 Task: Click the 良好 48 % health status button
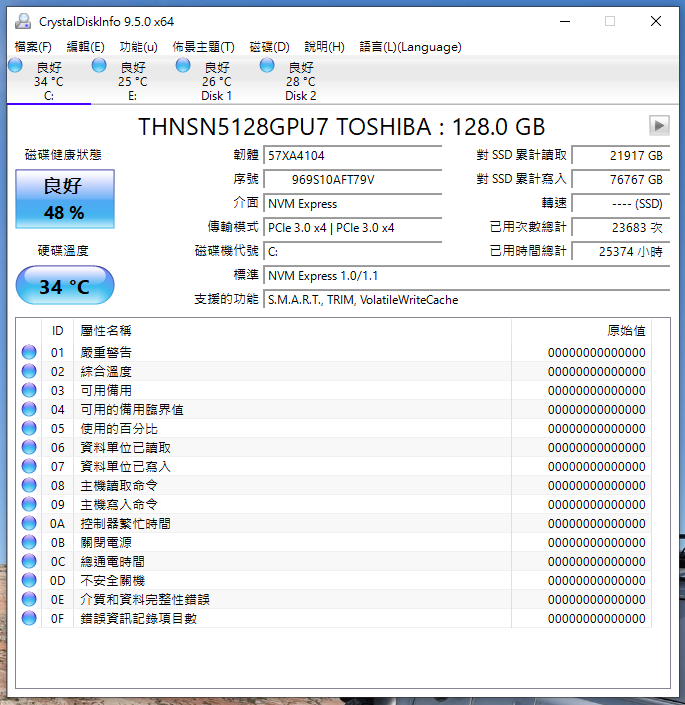coord(65,199)
